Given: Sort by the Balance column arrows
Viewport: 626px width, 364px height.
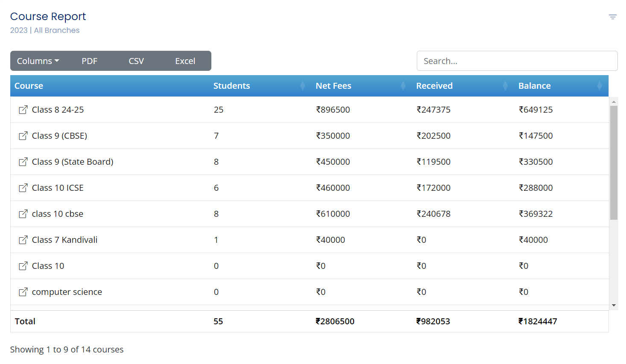Looking at the screenshot, I should pyautogui.click(x=600, y=86).
